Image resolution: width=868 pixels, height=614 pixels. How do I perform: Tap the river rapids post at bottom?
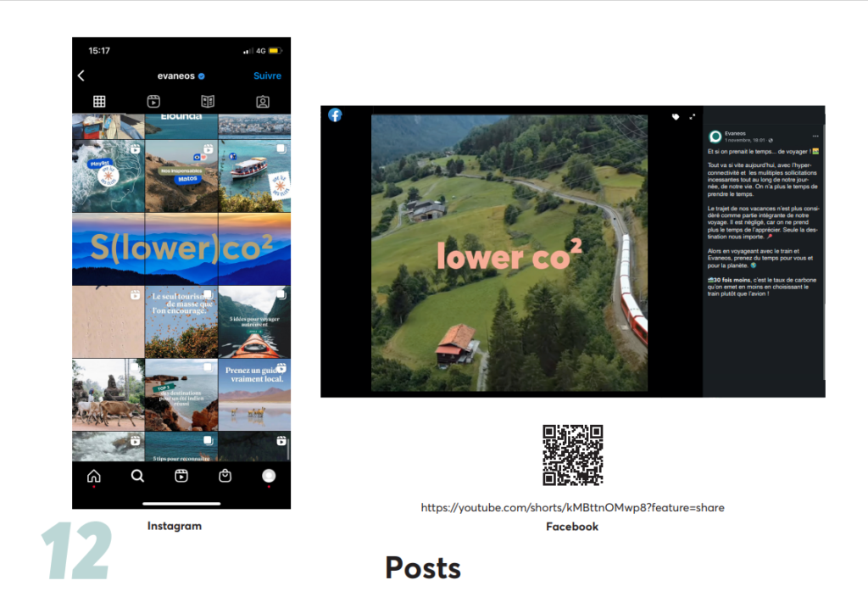pyautogui.click(x=108, y=447)
